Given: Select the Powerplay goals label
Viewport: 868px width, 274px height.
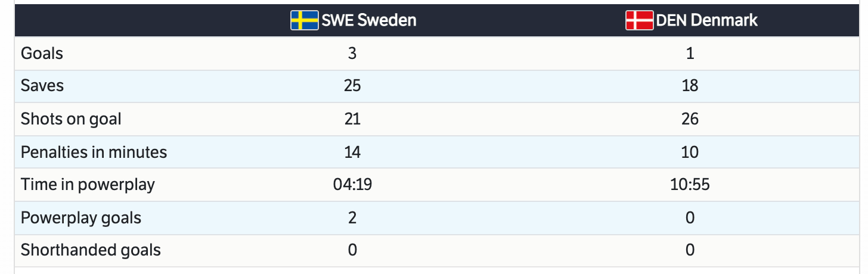Looking at the screenshot, I should tap(81, 217).
